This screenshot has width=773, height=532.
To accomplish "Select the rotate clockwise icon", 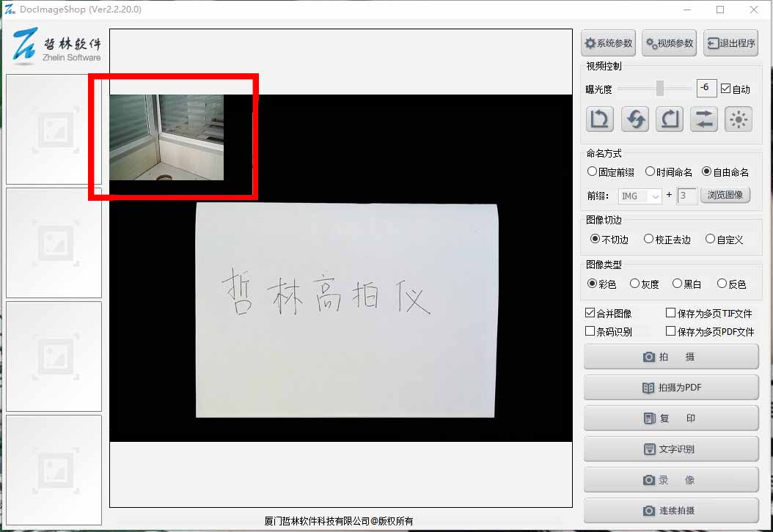I will tap(669, 119).
